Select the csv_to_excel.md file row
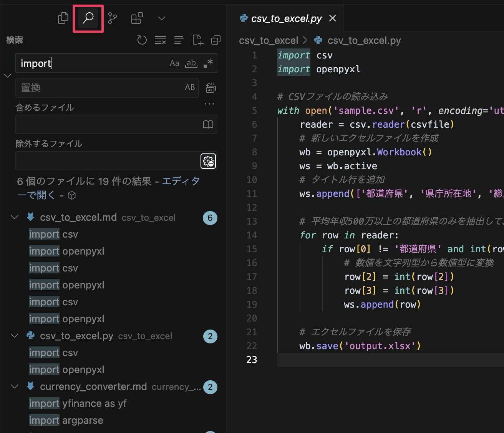 click(x=114, y=217)
